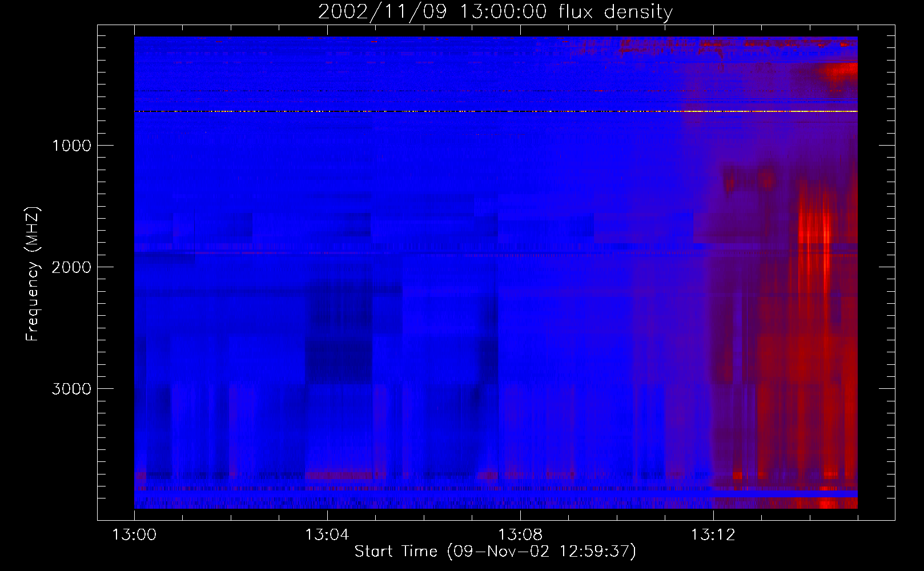Click the 13:04 time tick label

(327, 535)
